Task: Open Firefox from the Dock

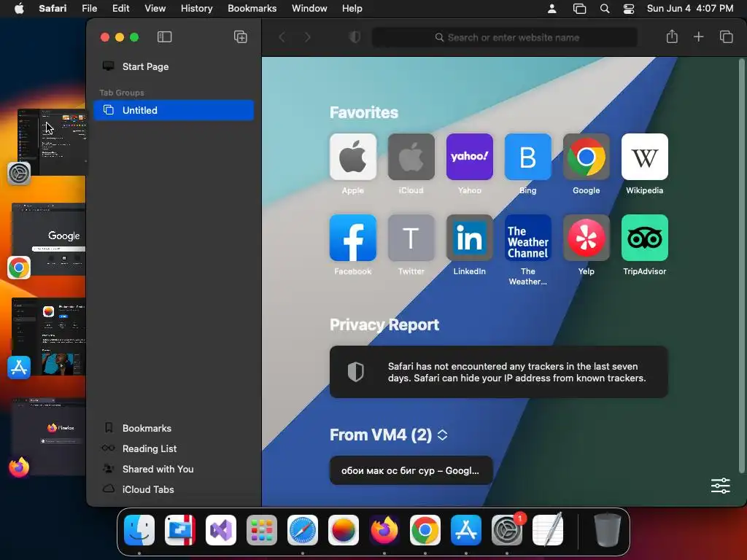Action: pyautogui.click(x=384, y=529)
